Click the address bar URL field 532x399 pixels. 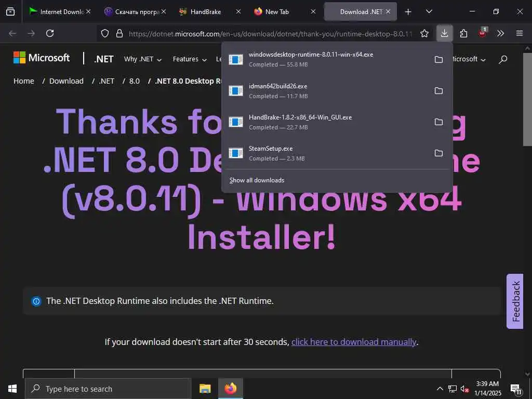tap(270, 34)
